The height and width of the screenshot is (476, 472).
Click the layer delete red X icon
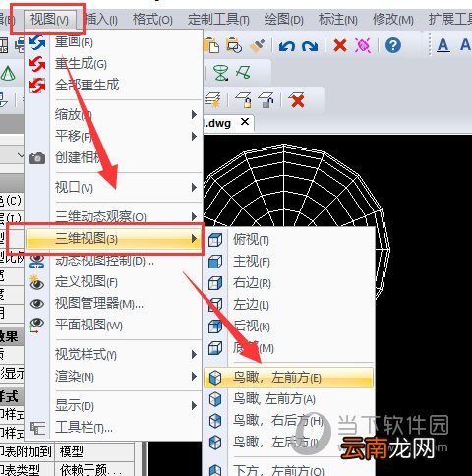[x=297, y=100]
